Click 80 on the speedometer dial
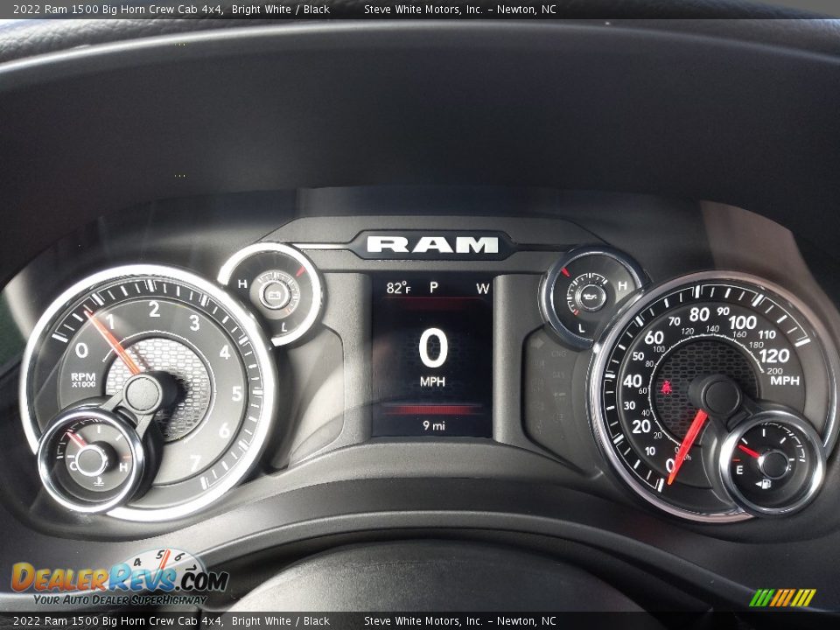 pos(699,314)
